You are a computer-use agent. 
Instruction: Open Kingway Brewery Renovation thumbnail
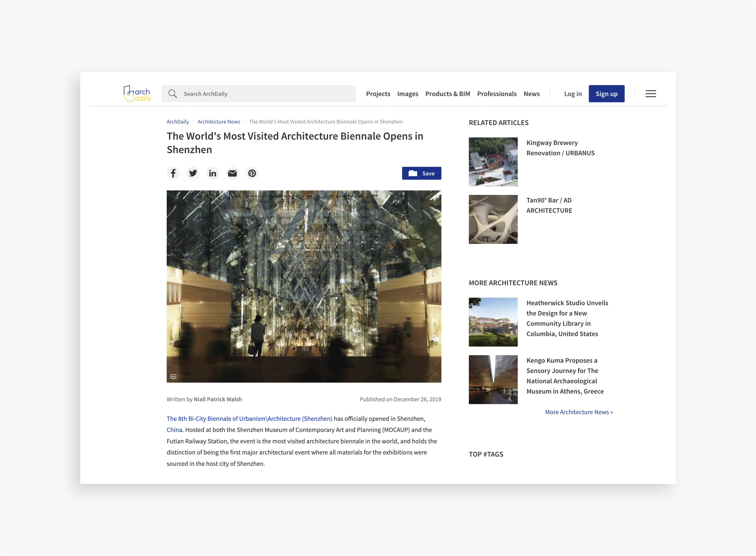[493, 162]
